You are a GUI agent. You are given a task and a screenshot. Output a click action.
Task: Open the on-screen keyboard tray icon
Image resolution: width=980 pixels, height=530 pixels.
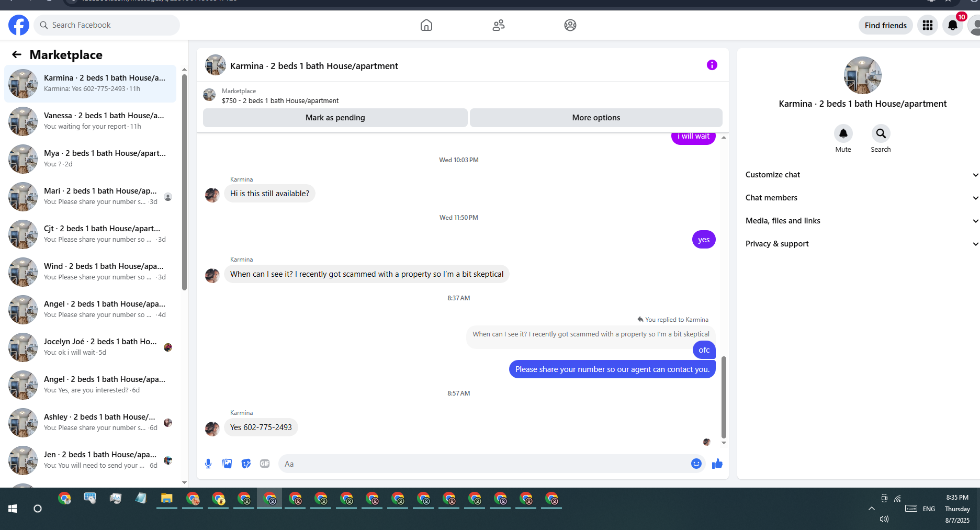pyautogui.click(x=911, y=509)
